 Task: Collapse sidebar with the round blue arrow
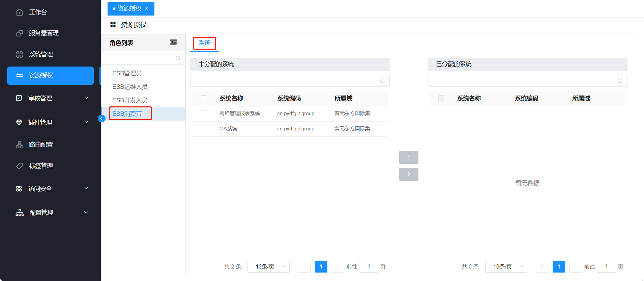(101, 119)
